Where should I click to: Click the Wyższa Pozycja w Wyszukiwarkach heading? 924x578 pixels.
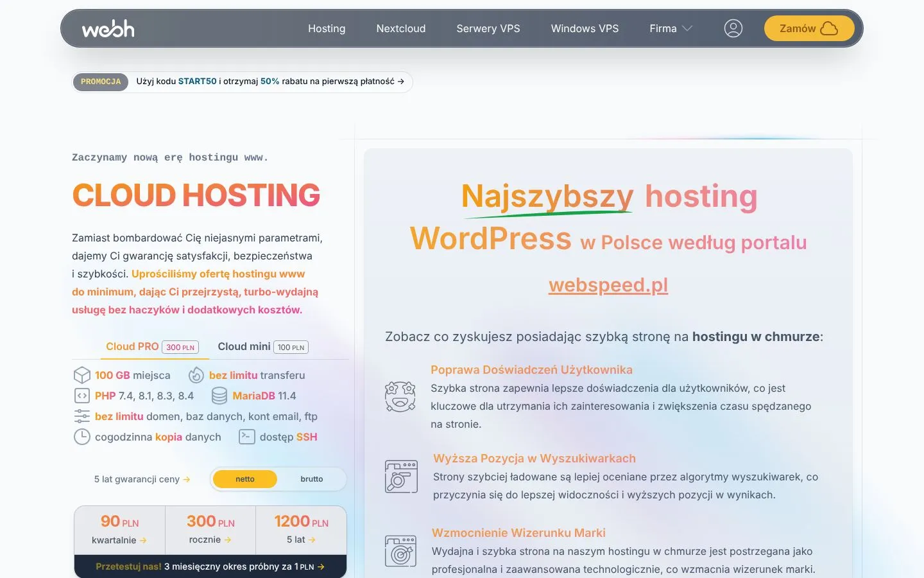pyautogui.click(x=535, y=459)
